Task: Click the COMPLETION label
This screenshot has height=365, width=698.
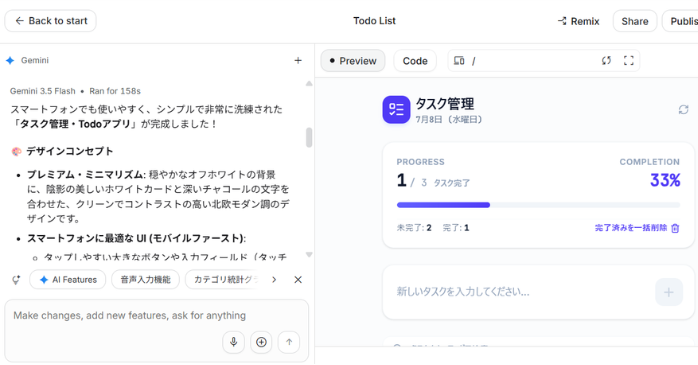Action: tap(649, 162)
